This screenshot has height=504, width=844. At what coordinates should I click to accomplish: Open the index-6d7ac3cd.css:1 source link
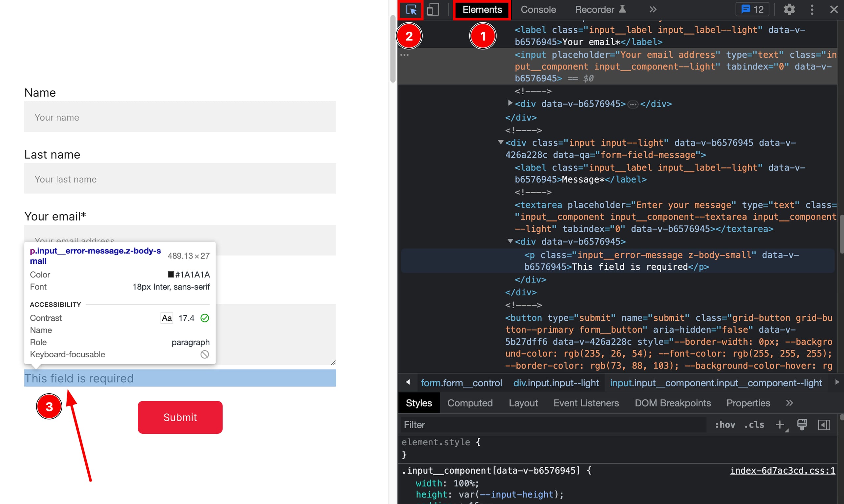(782, 470)
